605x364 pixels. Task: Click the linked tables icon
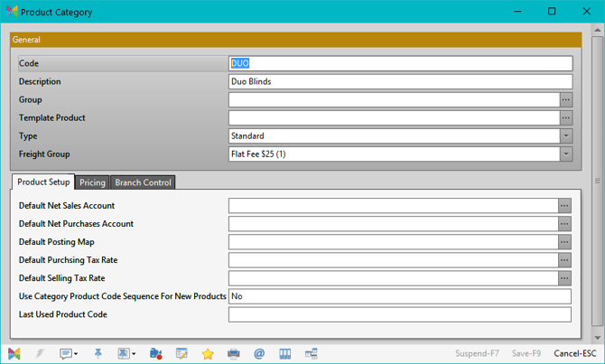point(311,353)
